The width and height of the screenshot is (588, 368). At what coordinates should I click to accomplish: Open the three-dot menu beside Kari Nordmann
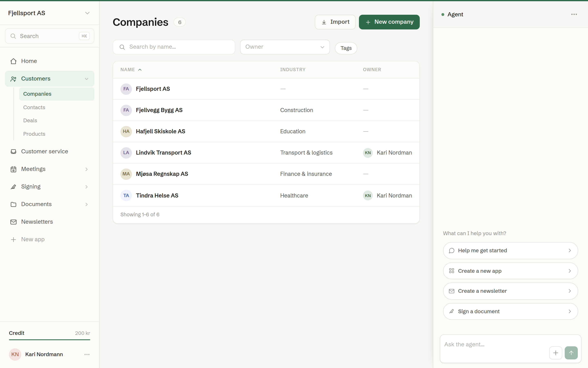[x=87, y=354]
